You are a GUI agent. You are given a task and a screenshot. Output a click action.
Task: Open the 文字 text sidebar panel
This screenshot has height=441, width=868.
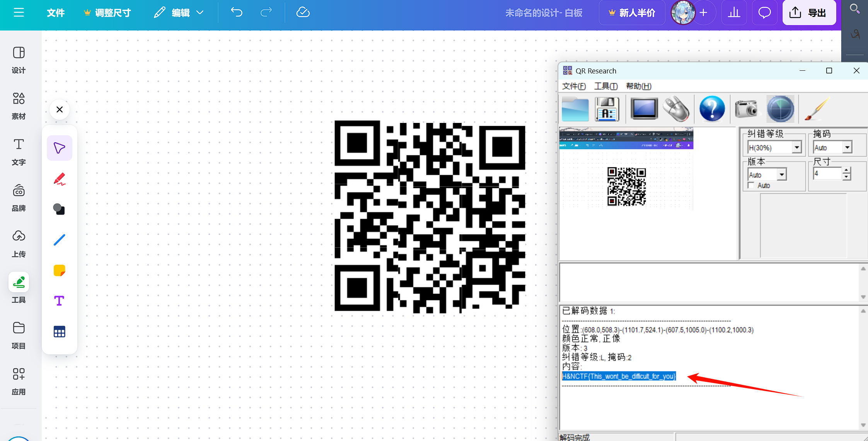pos(19,152)
